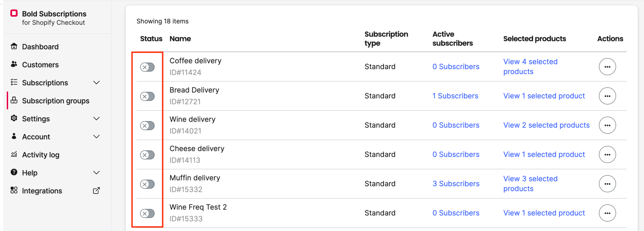Click the Cheese delivery group name

197,149
